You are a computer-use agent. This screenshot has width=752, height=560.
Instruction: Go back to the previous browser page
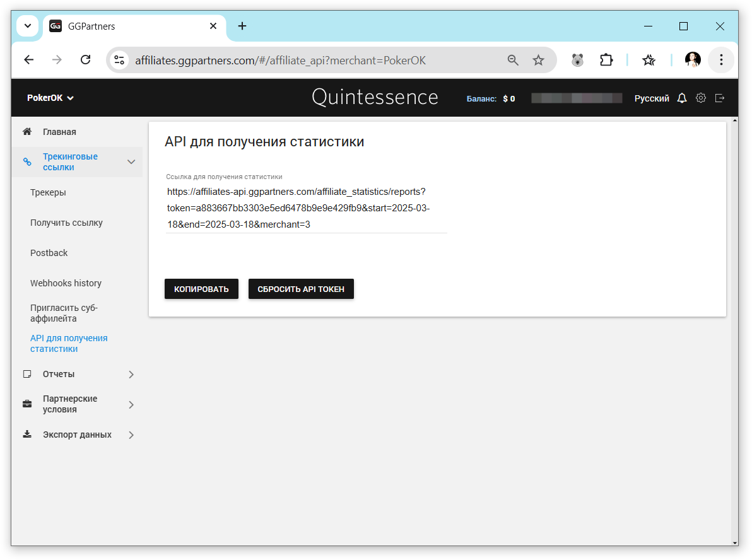coord(29,60)
